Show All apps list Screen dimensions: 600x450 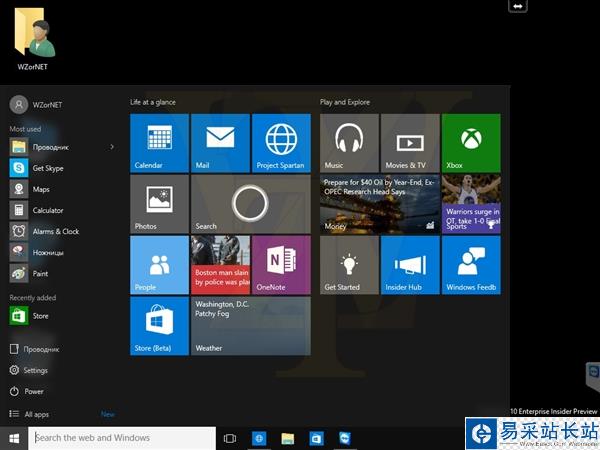coord(29,414)
